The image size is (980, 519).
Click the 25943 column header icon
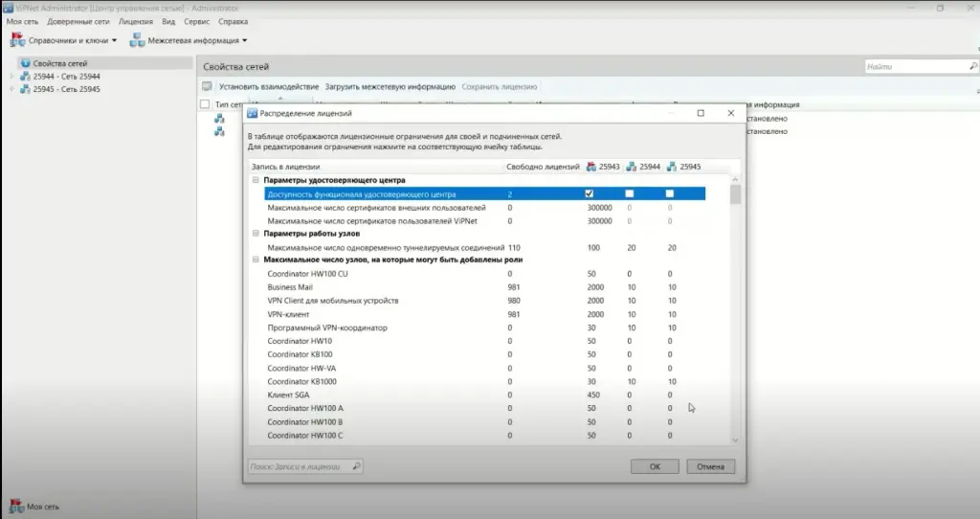(x=590, y=167)
